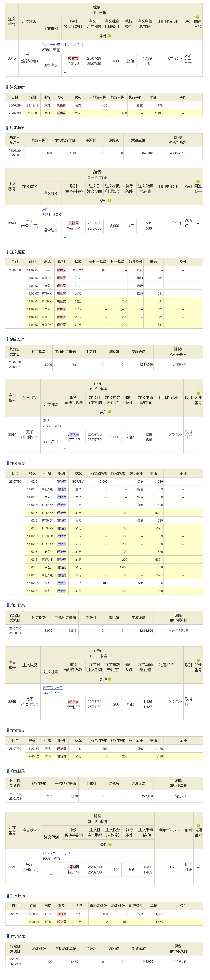This screenshot has height=980, width=210.
Task: Click 訂正 in the order 3345 row
Action: 188,61
